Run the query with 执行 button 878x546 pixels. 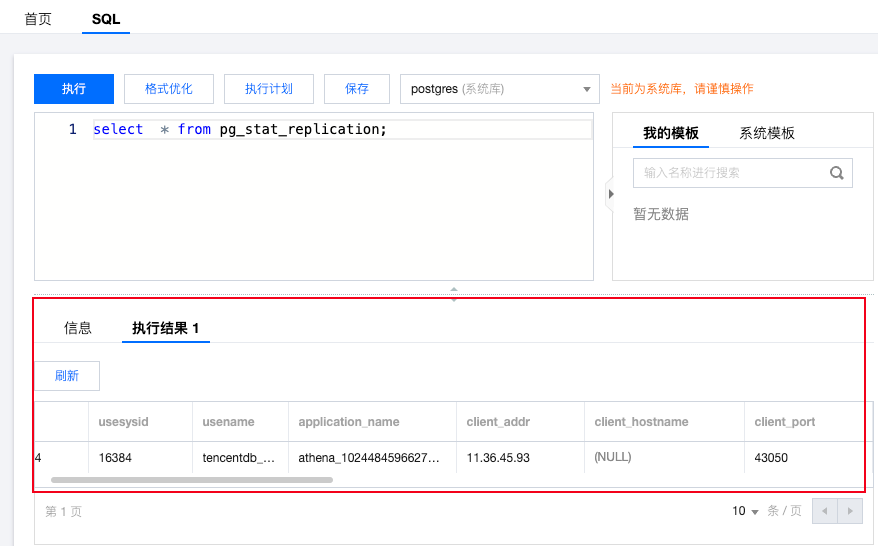coord(74,89)
